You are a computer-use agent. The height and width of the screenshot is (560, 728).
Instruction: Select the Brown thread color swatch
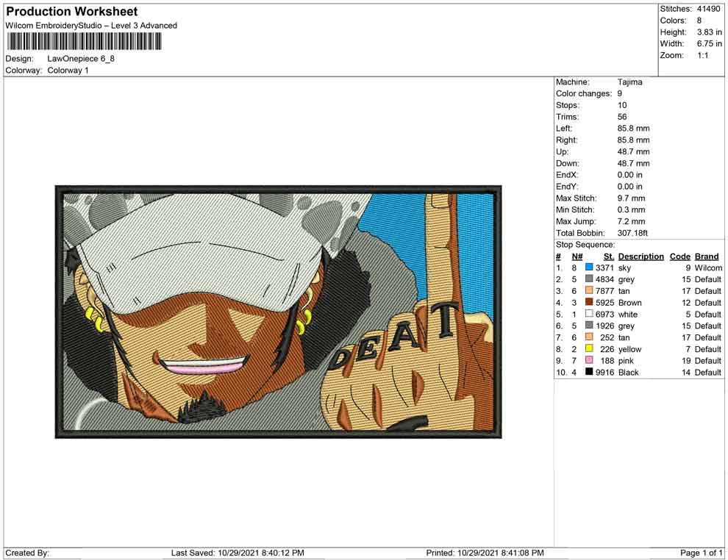(589, 302)
